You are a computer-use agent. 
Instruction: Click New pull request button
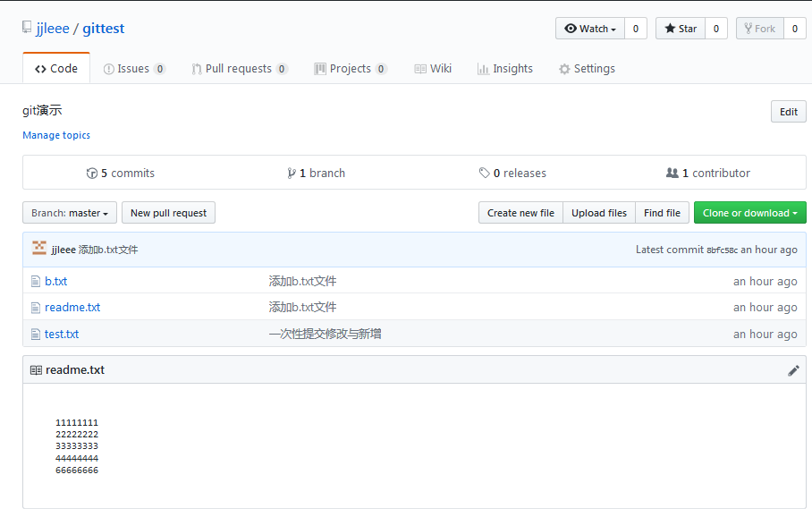click(x=168, y=213)
